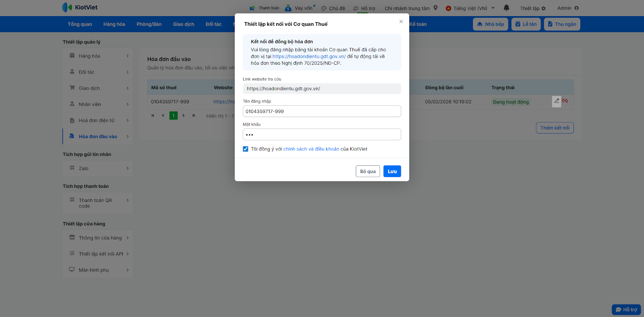Click the Mật khẩu password field
Viewport: 644px width, 317px height.
pos(322,134)
